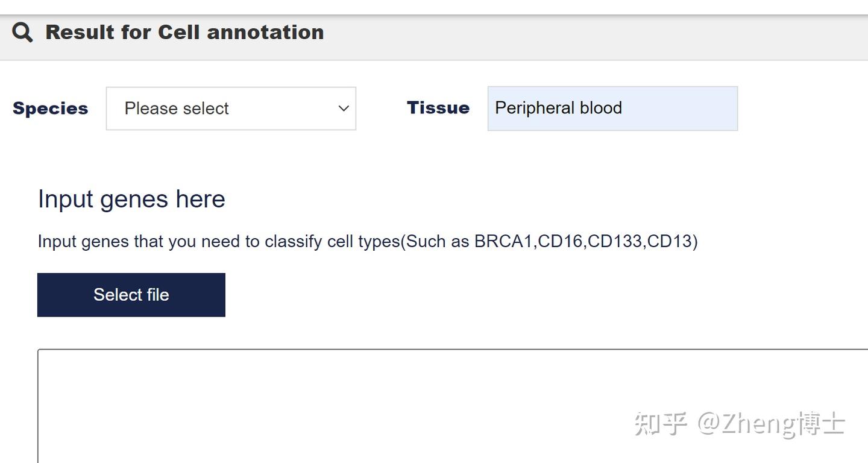Click the dropdown chevron on Please select
This screenshot has width=868, height=463.
tap(343, 109)
